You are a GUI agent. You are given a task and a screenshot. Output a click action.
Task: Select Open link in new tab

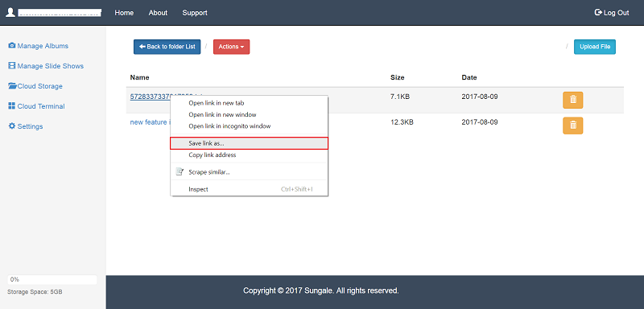(249, 103)
